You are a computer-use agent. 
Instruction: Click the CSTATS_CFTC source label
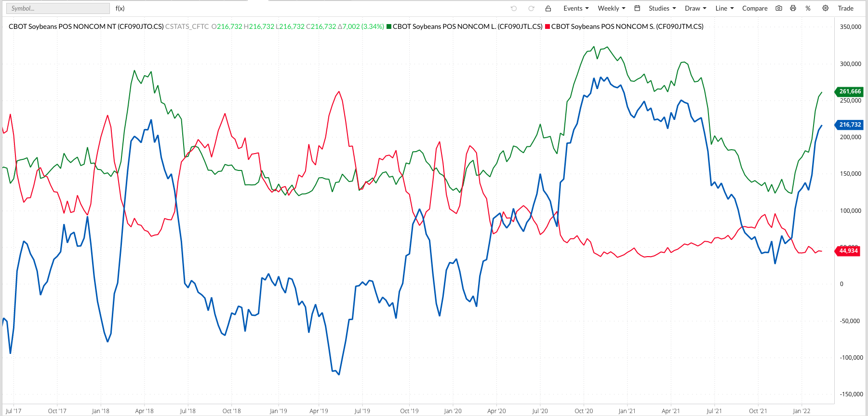[187, 26]
